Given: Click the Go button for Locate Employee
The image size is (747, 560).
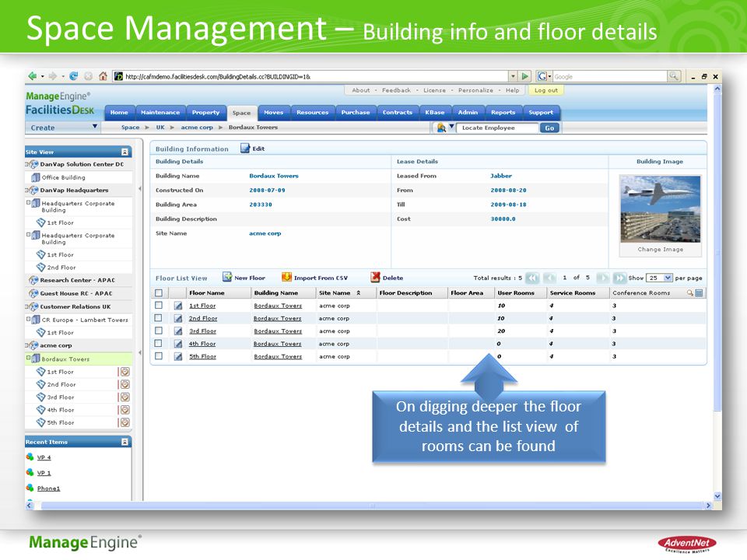Looking at the screenshot, I should [x=549, y=128].
